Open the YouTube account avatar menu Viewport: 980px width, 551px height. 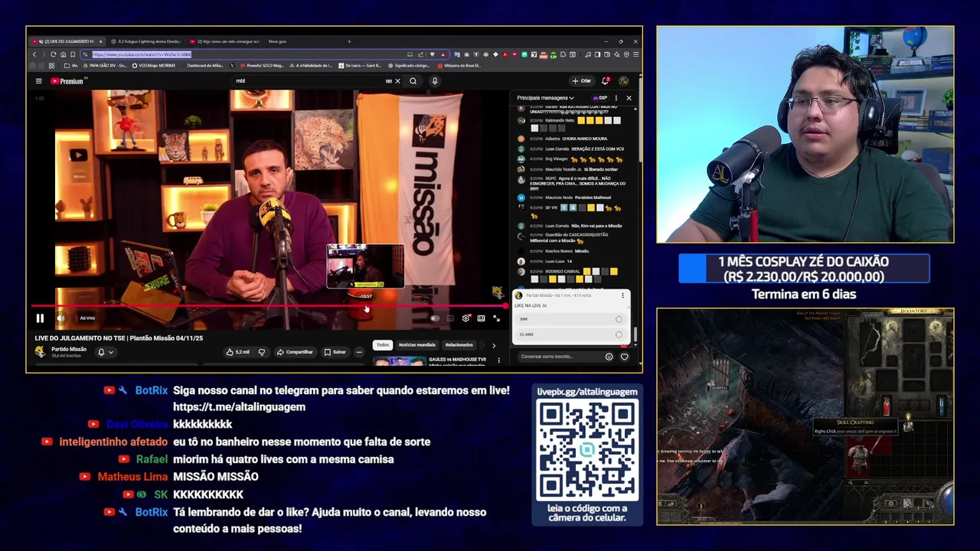tap(623, 81)
